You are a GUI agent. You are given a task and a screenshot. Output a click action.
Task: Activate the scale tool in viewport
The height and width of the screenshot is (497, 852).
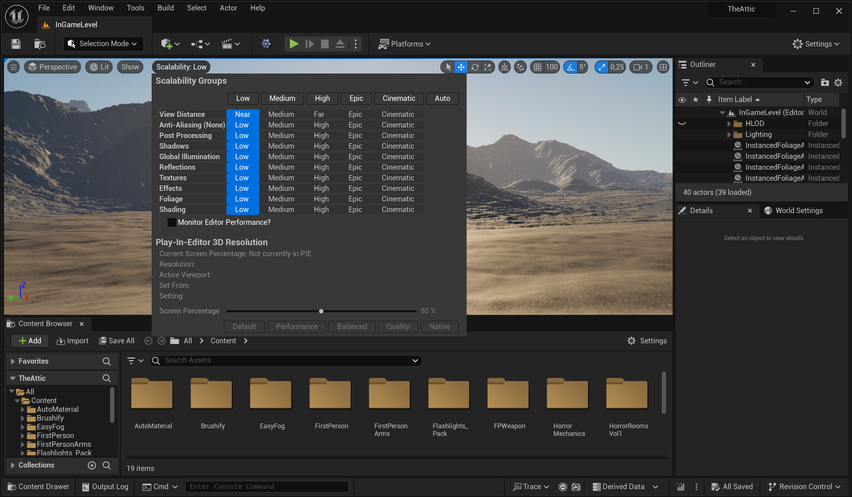pyautogui.click(x=488, y=67)
